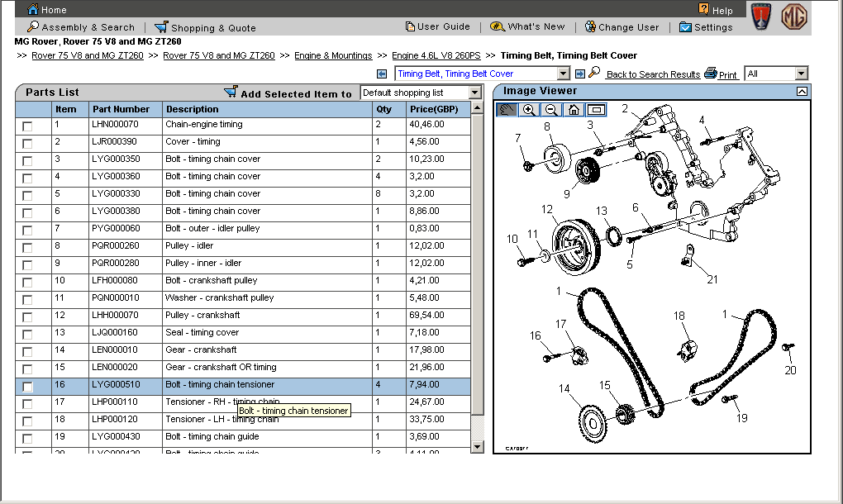Tick the checkbox for item 1 LHN000070

[27, 126]
